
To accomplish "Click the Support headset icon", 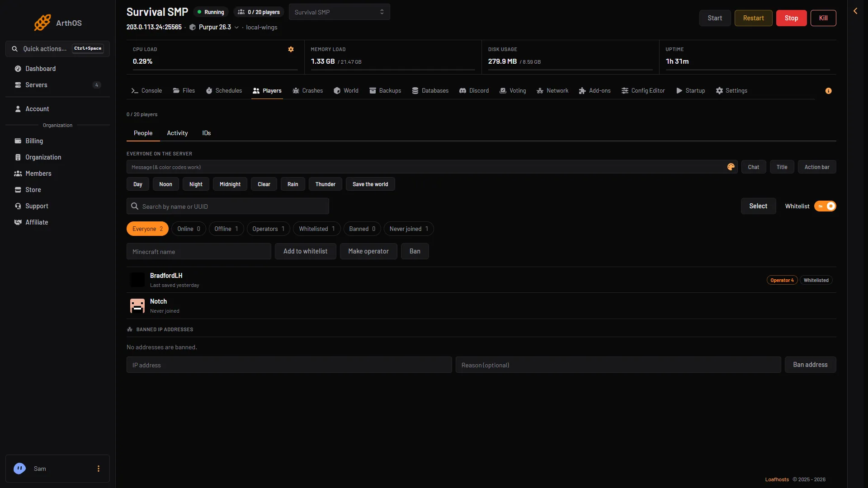I will tap(18, 206).
